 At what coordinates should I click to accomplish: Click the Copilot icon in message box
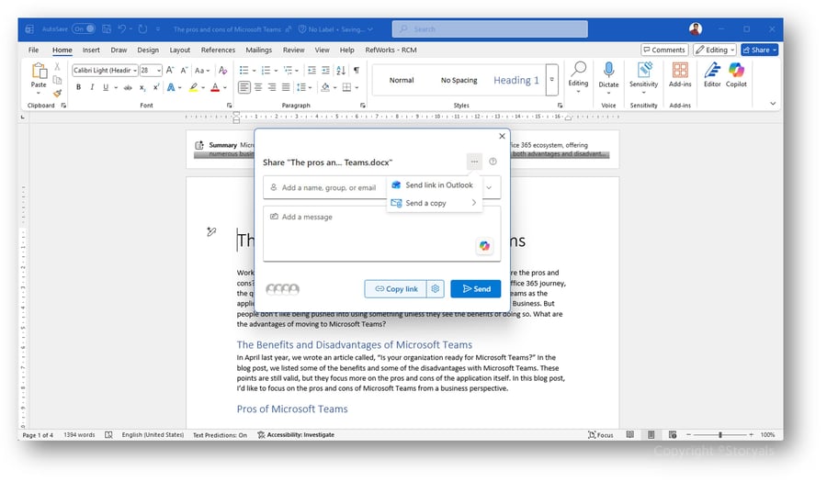click(484, 246)
